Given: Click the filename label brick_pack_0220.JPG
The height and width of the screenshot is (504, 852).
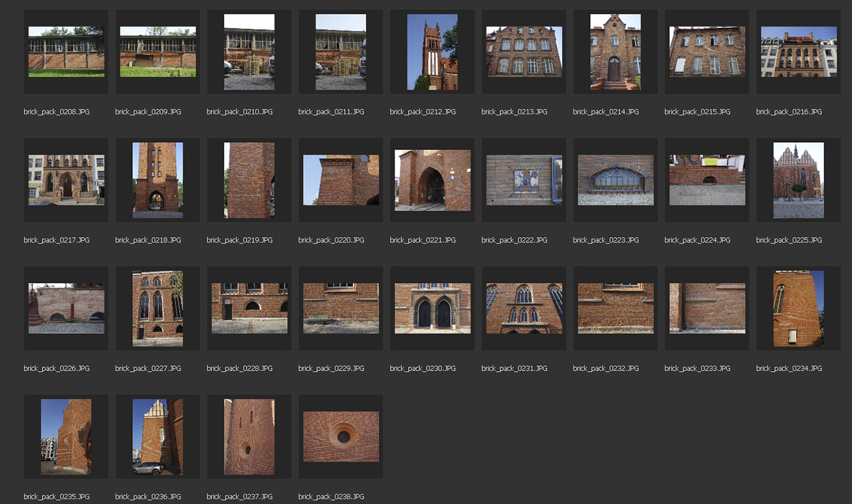Looking at the screenshot, I should tap(332, 240).
